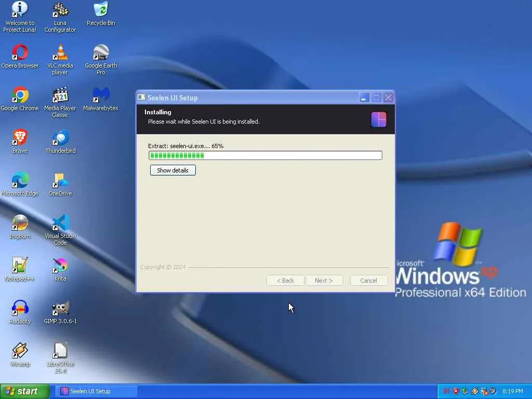Select the Audacity desktop shortcut
The width and height of the screenshot is (532, 399).
coord(20,312)
